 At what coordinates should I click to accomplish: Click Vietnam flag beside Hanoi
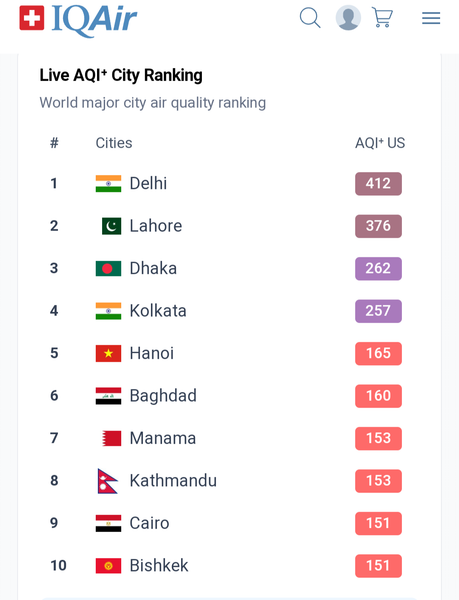[108, 354]
